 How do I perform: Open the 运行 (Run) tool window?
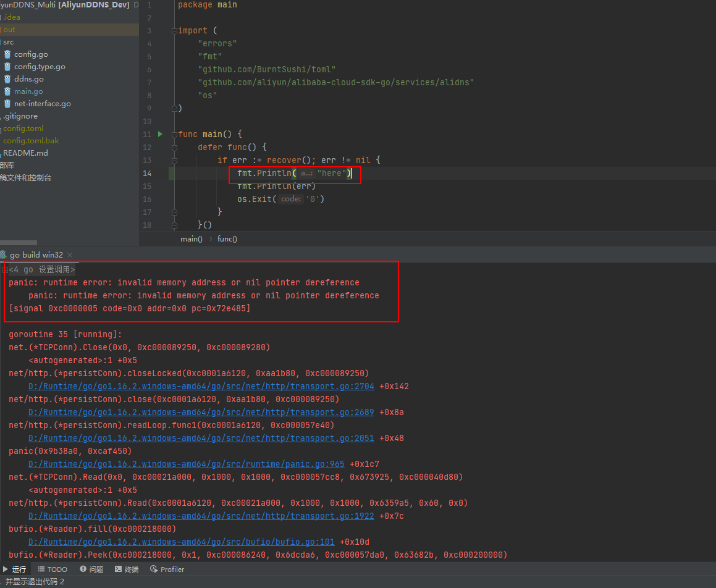tap(15, 569)
